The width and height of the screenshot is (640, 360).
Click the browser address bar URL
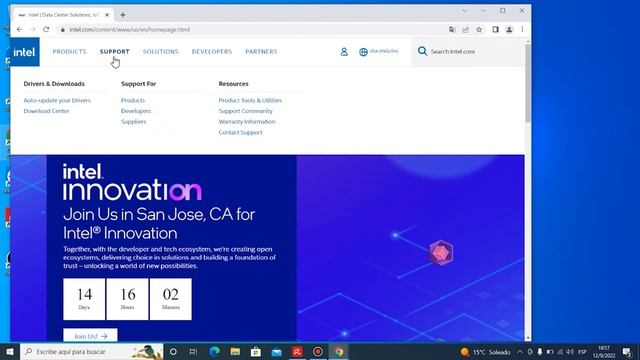point(129,29)
